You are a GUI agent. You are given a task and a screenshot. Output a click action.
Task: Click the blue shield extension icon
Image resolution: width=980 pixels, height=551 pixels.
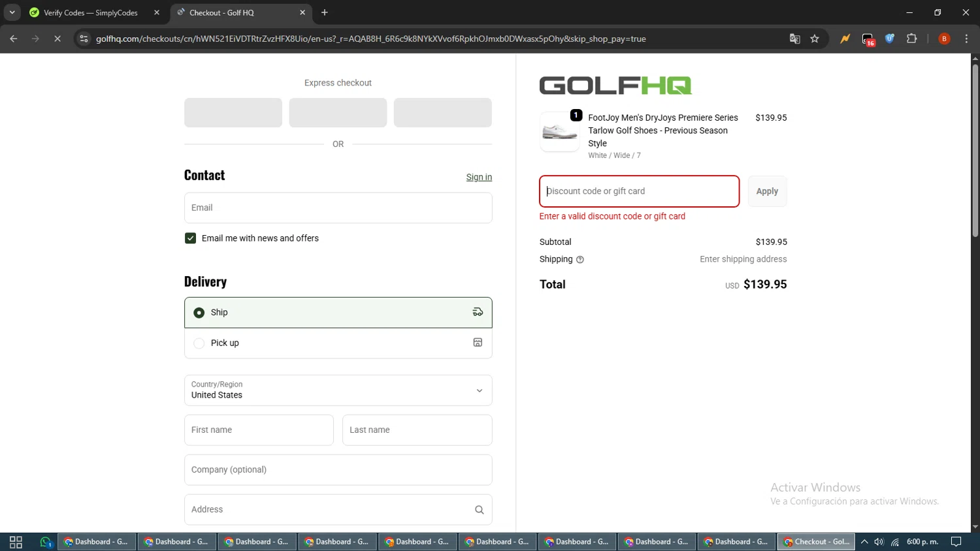pyautogui.click(x=890, y=39)
